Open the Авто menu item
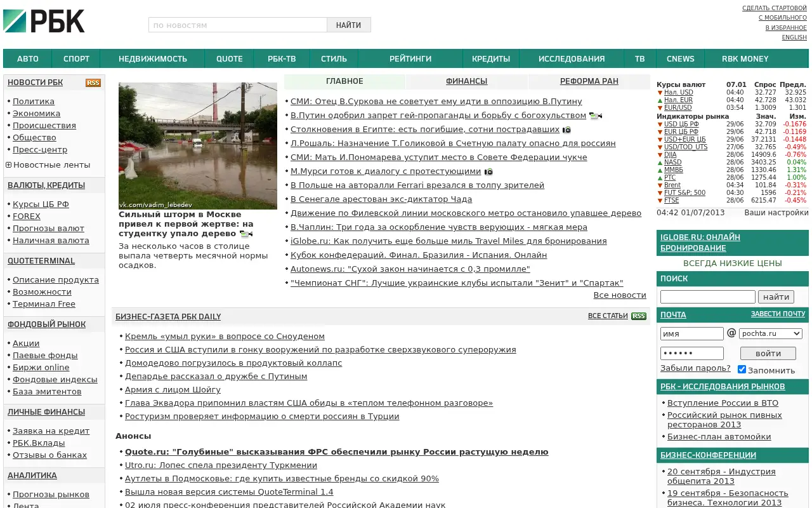 [28, 58]
